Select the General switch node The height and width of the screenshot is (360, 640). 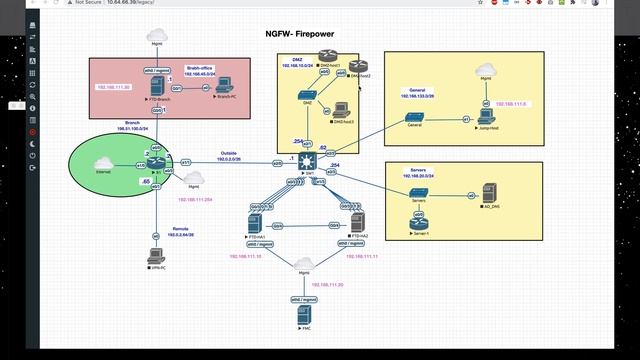coord(414,118)
